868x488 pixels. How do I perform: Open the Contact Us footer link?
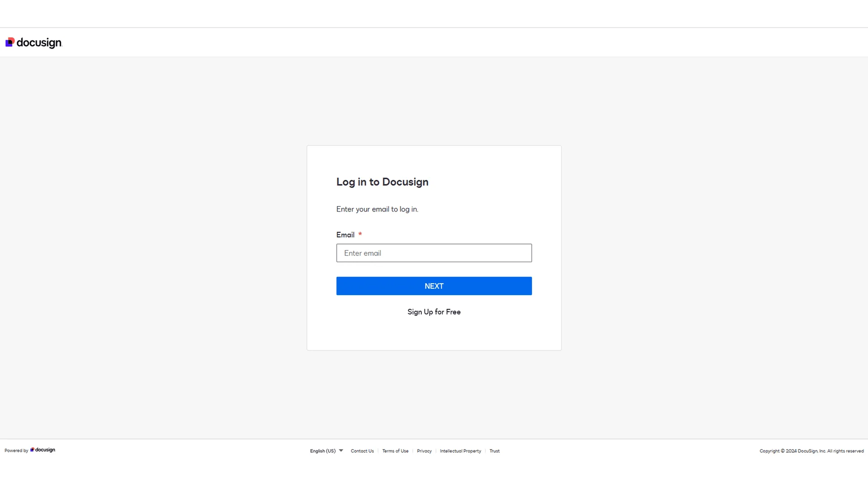pos(362,451)
